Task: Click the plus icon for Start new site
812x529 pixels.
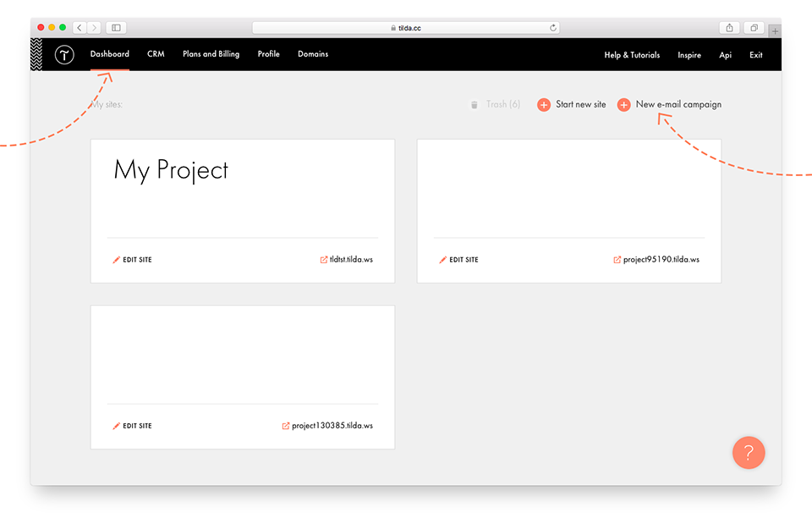Action: point(544,105)
